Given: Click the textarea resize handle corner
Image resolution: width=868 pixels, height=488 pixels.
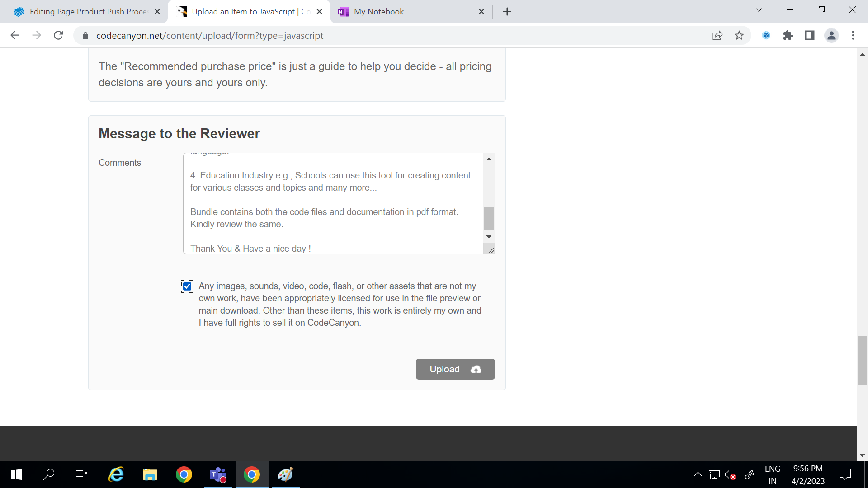Looking at the screenshot, I should [x=491, y=250].
